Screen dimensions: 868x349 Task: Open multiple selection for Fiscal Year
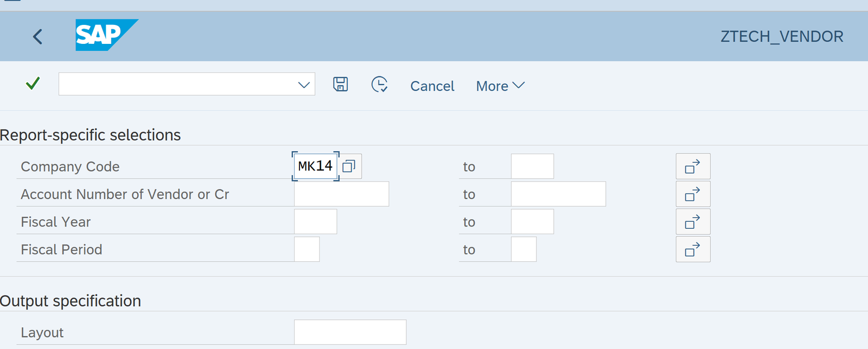coord(693,222)
